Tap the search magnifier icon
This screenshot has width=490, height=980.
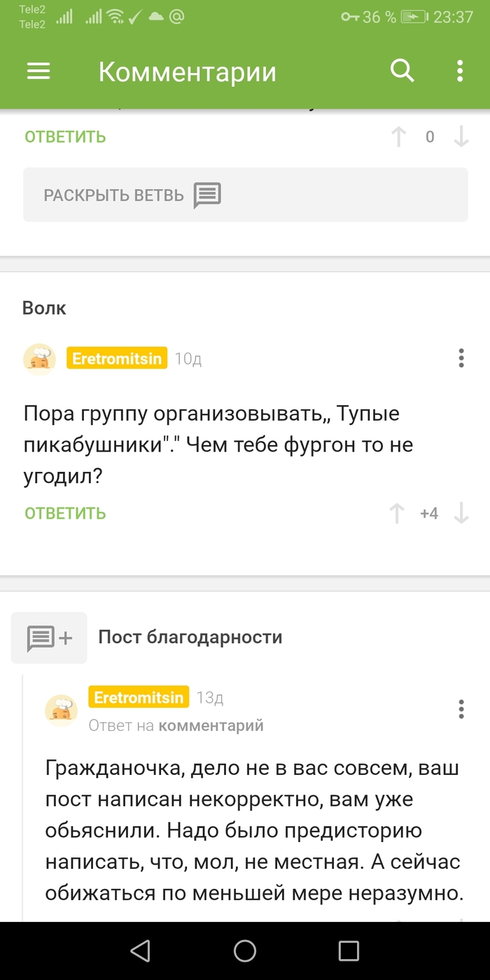(x=402, y=71)
